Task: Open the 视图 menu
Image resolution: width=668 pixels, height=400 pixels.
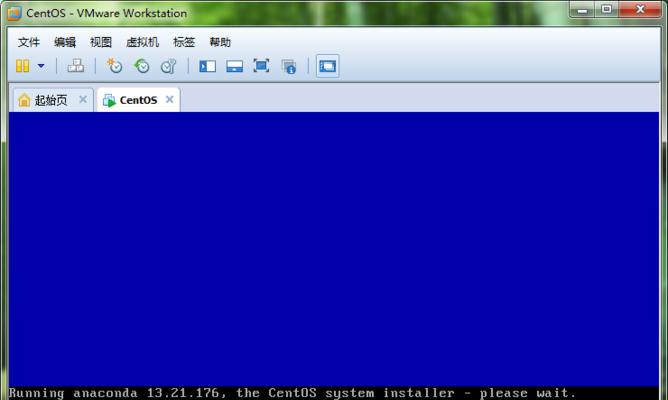Action: coord(101,42)
